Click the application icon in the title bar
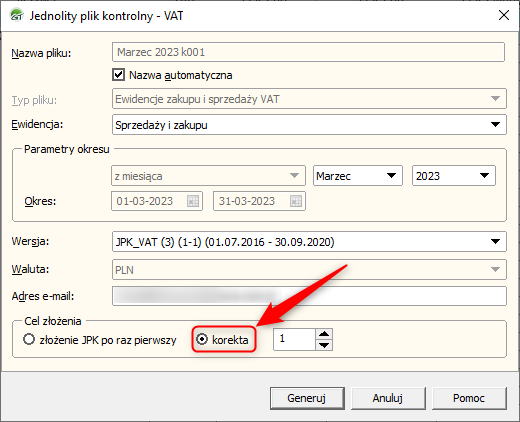Image resolution: width=520 pixels, height=422 pixels. click(x=17, y=15)
